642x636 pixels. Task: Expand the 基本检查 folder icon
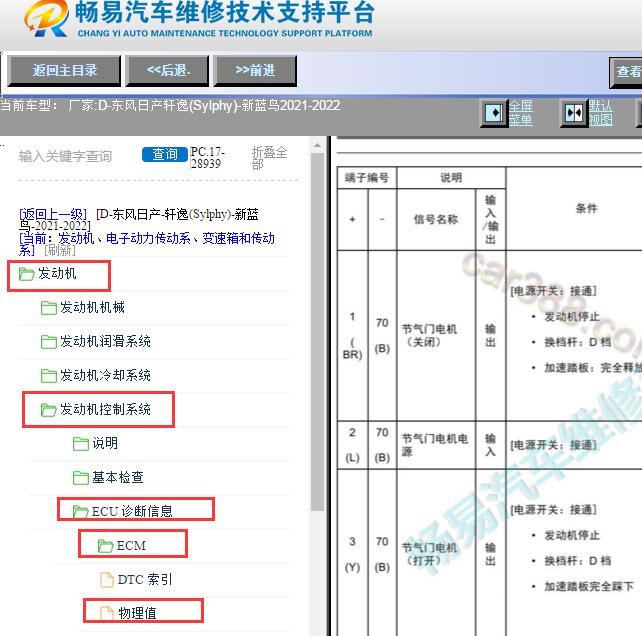click(81, 478)
